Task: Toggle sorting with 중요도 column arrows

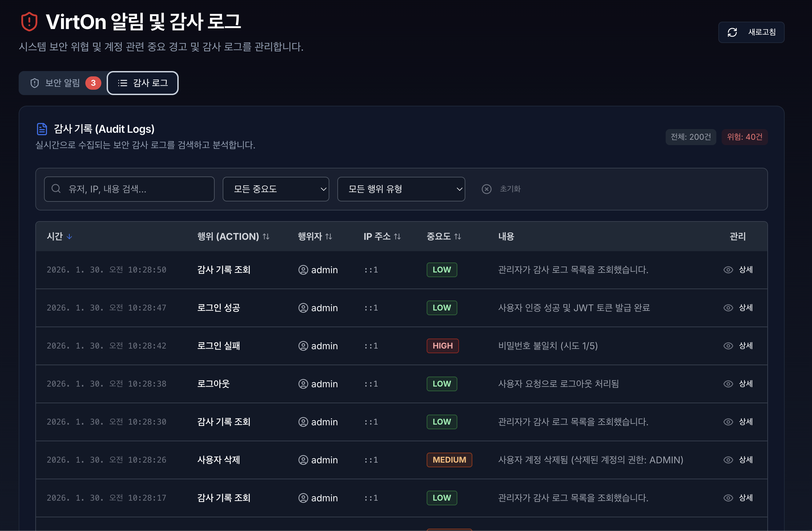Action: click(x=459, y=236)
